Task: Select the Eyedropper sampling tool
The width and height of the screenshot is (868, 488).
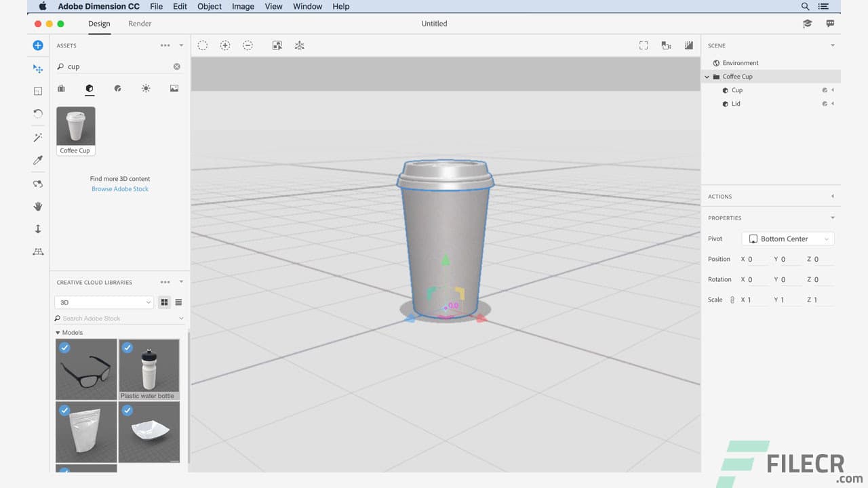Action: click(38, 160)
